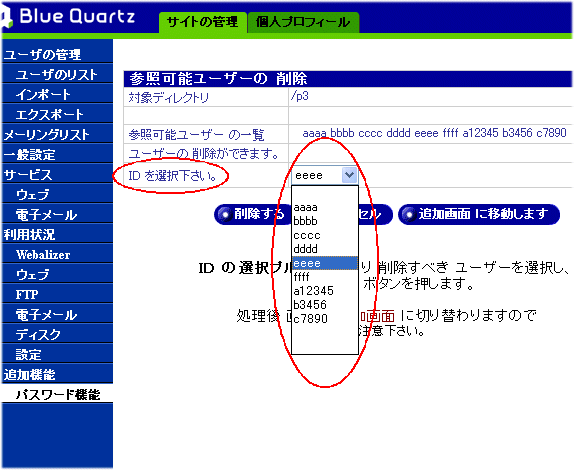Click the Blue Quartz logo icon
The width and height of the screenshot is (574, 470).
6,18
